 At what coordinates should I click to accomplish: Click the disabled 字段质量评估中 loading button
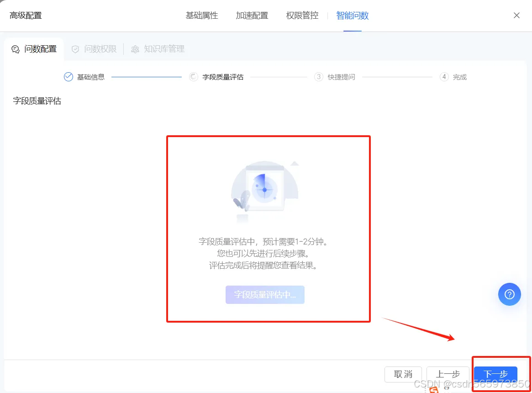(x=265, y=295)
